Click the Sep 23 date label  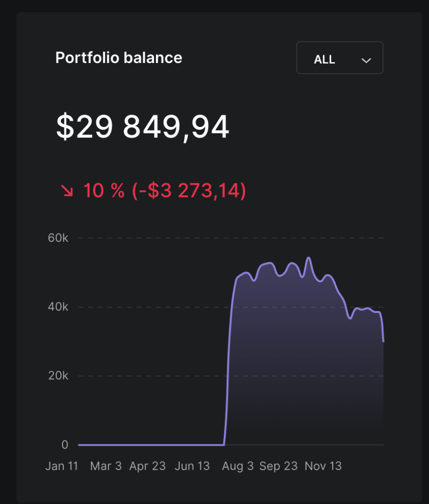[278, 466]
